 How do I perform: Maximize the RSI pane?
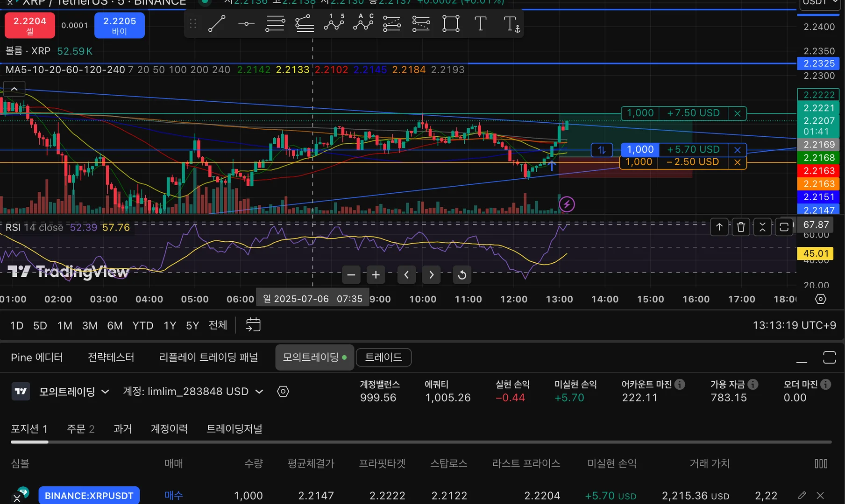pos(784,227)
